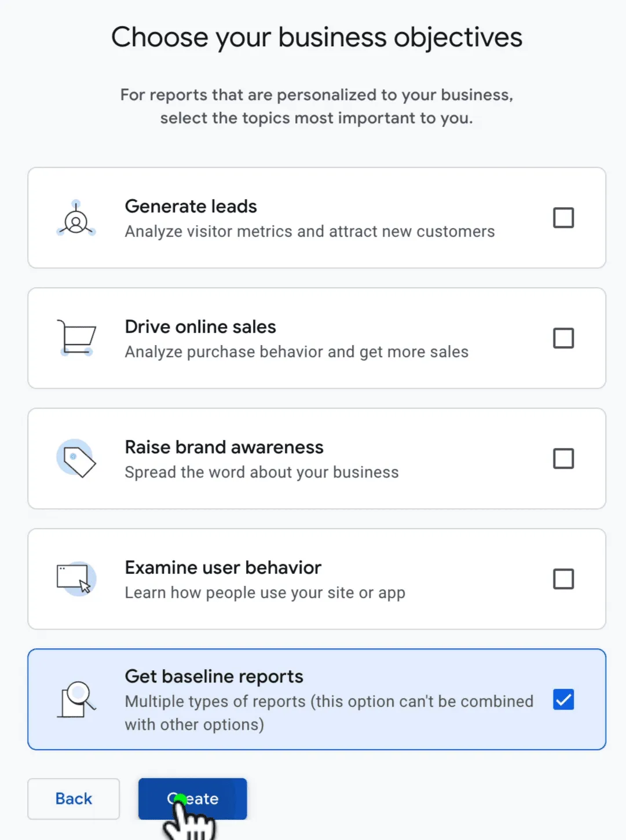Click 'Spread the word about your business' text

point(262,472)
